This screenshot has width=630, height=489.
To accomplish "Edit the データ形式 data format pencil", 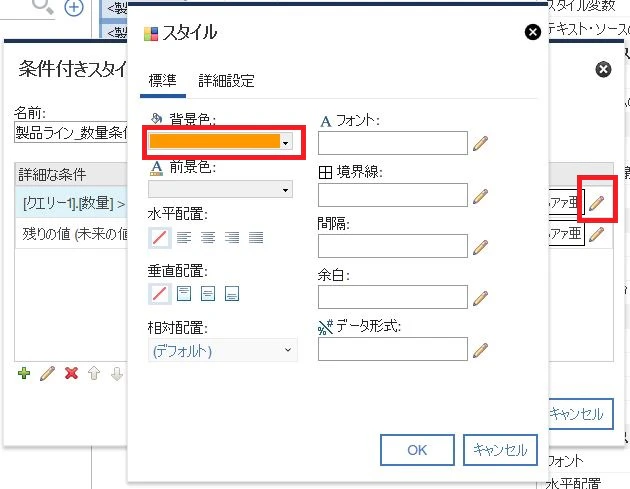I will [480, 350].
